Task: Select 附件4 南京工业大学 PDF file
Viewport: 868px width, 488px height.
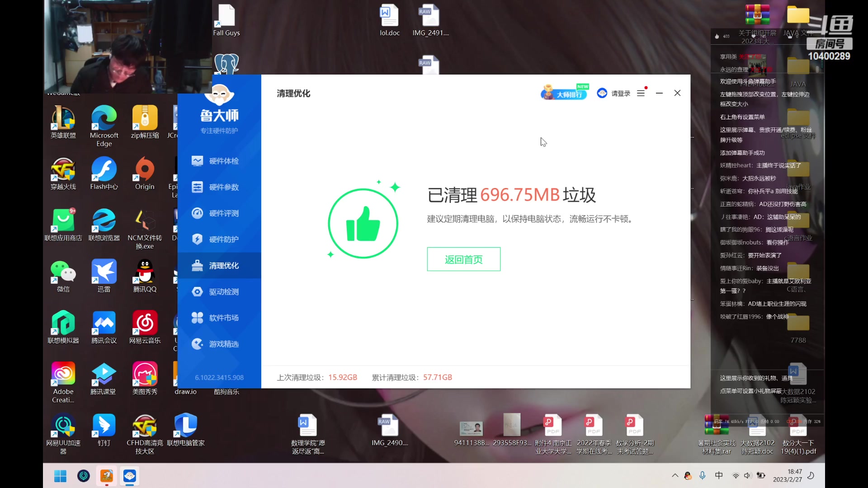Action: pos(553,434)
